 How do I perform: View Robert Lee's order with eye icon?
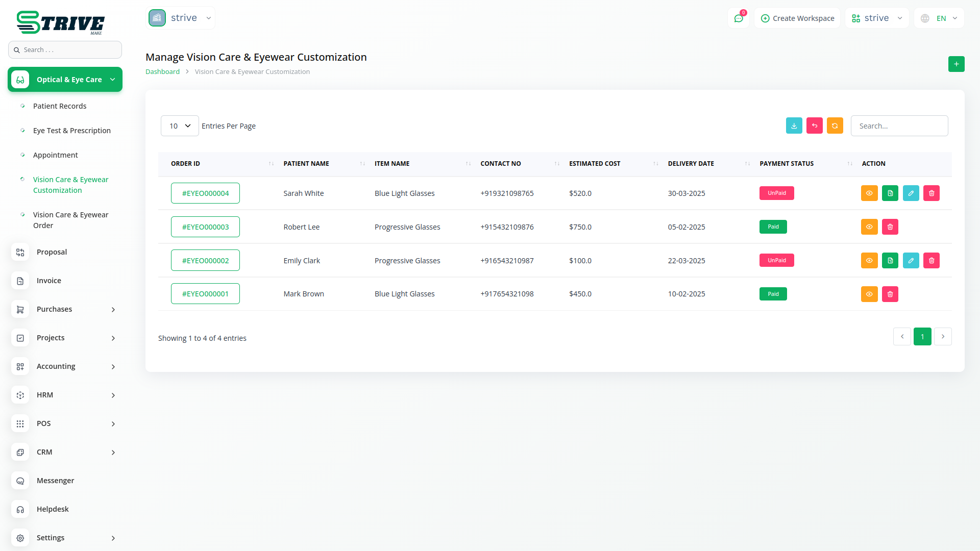click(869, 227)
